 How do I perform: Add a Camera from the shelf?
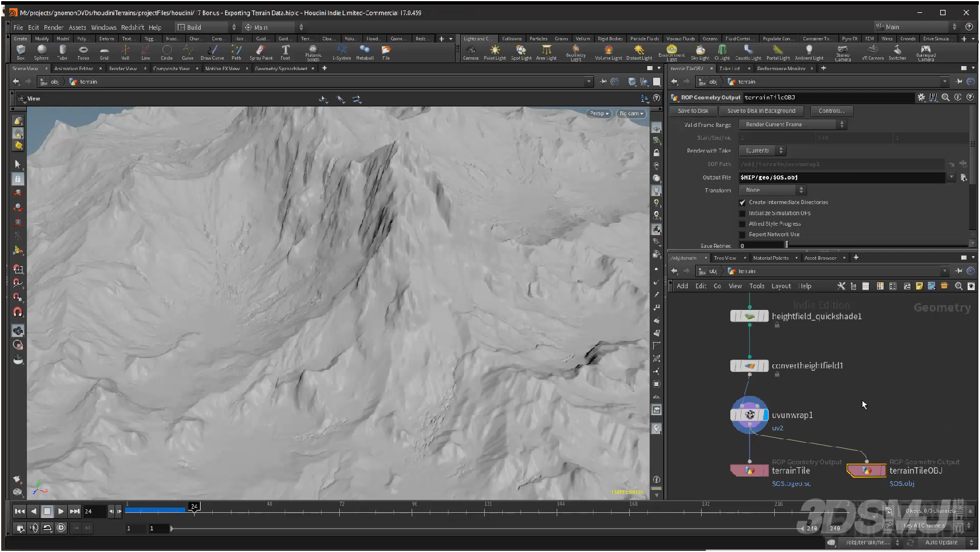[471, 52]
